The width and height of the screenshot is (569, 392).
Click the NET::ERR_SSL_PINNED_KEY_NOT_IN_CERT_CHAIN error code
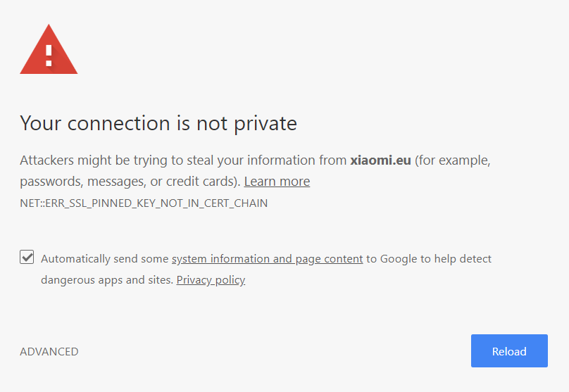(144, 203)
